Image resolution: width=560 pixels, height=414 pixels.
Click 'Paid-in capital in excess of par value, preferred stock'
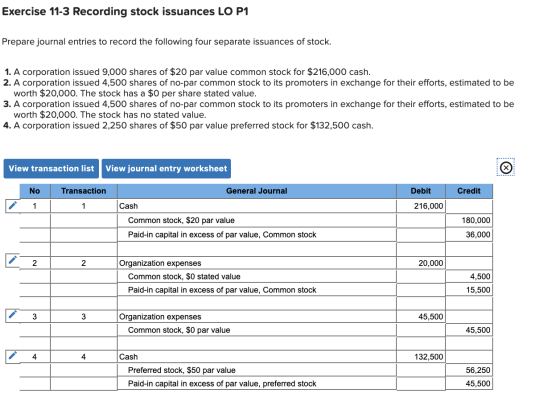[257, 384]
